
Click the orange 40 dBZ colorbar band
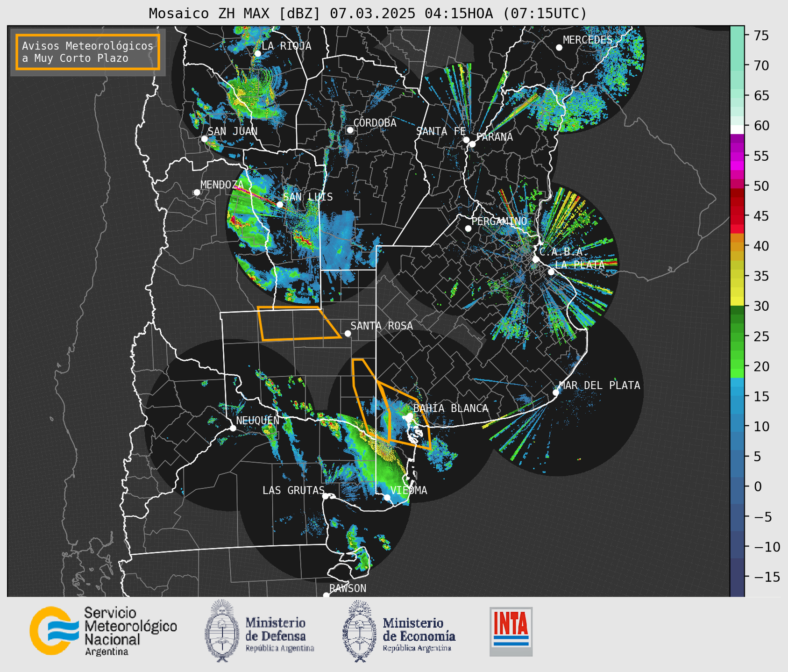coord(737,246)
